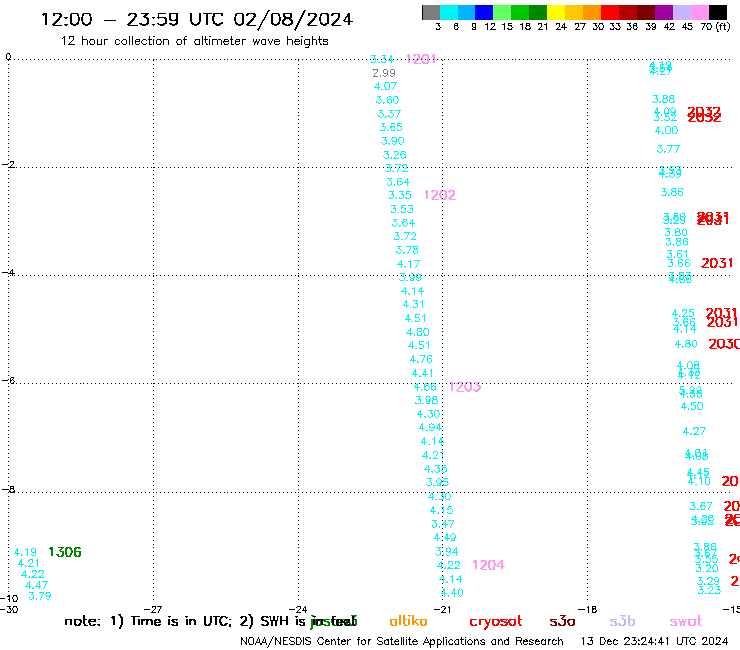Click the 3.98 wave height value
Image resolution: width=740 pixels, height=650 pixels.
point(426,400)
